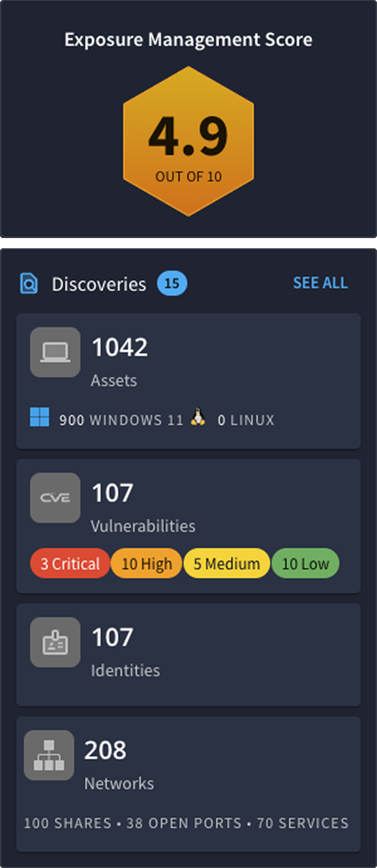Click the ID badge Identities icon
377x868 pixels.
click(x=55, y=642)
